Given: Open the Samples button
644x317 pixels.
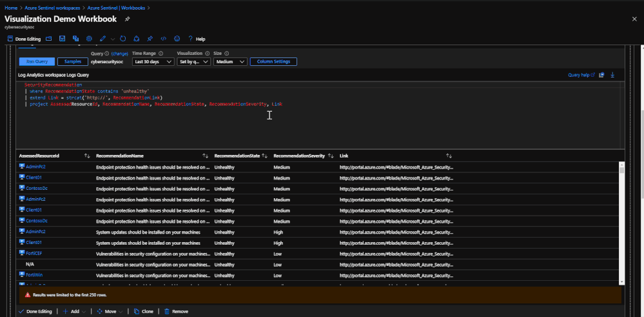Looking at the screenshot, I should (73, 62).
